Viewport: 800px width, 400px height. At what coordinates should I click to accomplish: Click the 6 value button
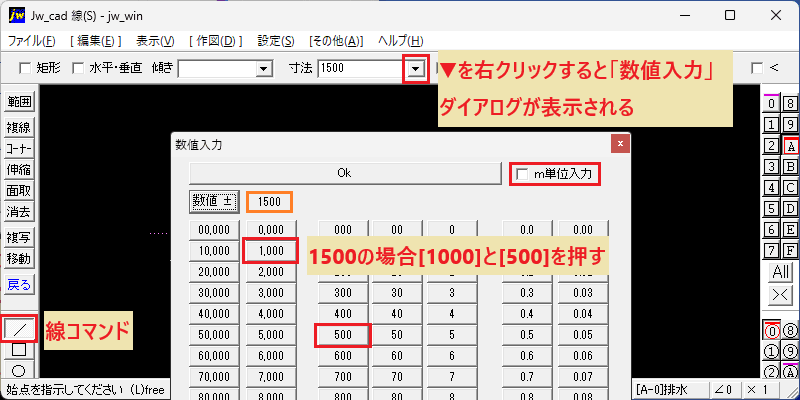pos(452,356)
